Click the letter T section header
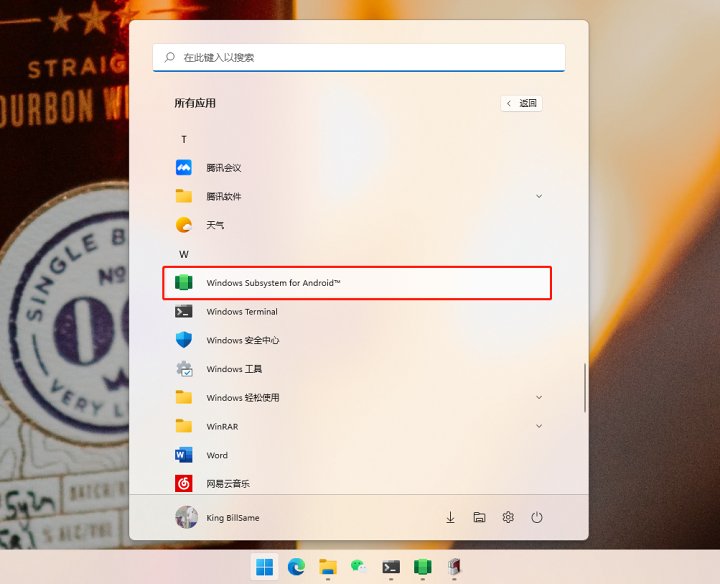This screenshot has width=720, height=584. pos(184,139)
